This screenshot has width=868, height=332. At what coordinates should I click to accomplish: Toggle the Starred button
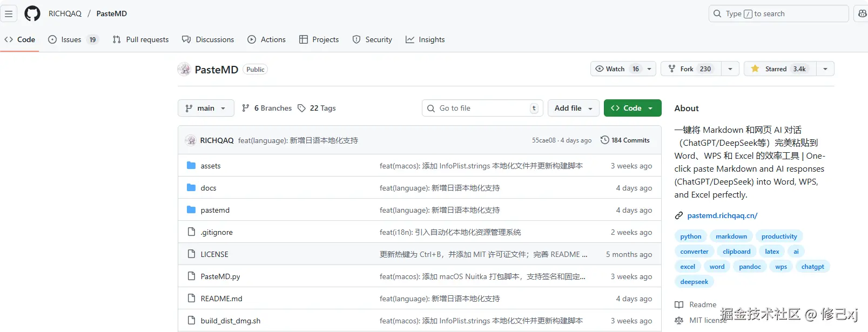point(776,69)
